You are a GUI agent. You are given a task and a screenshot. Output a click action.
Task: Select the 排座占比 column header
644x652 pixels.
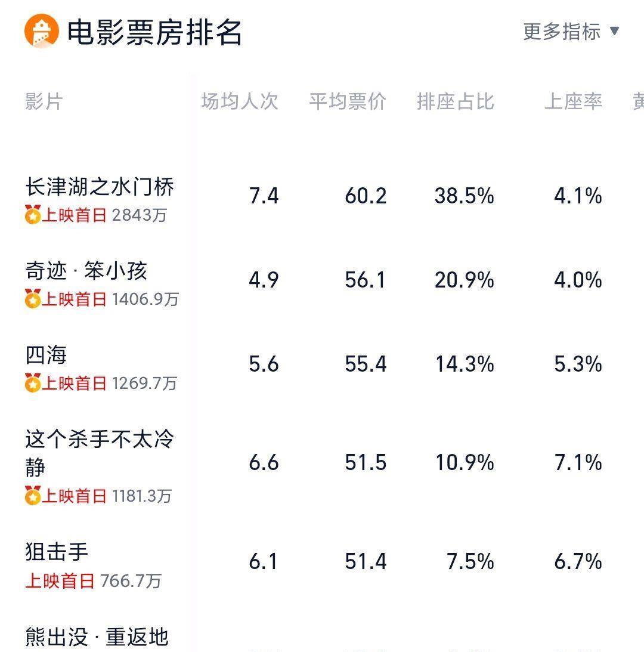(x=456, y=101)
